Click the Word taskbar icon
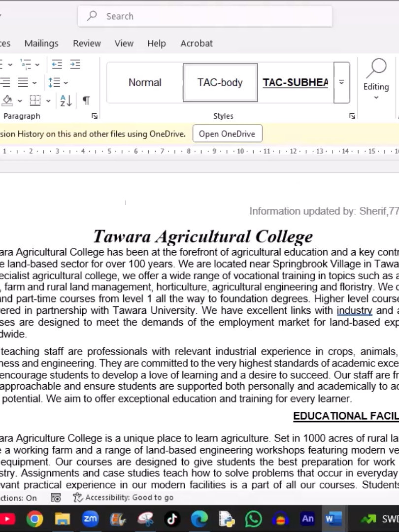Screen dimensions: 399x532 click(x=333, y=519)
